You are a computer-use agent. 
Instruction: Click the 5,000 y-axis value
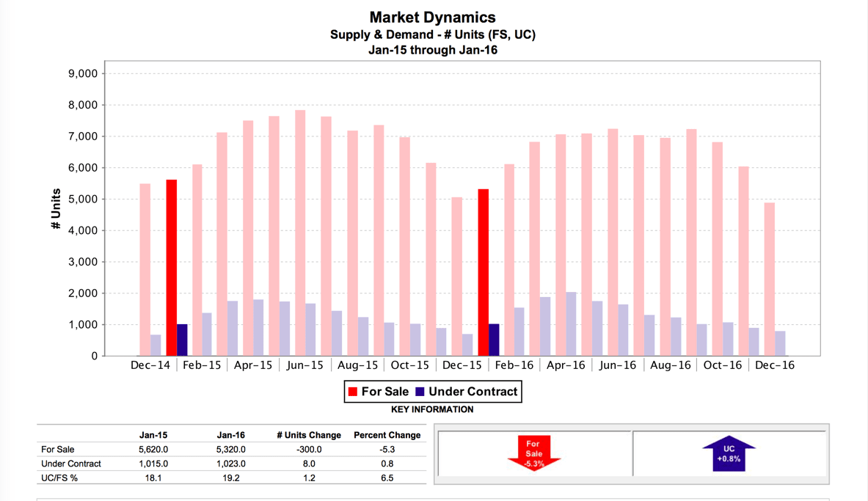[83, 200]
